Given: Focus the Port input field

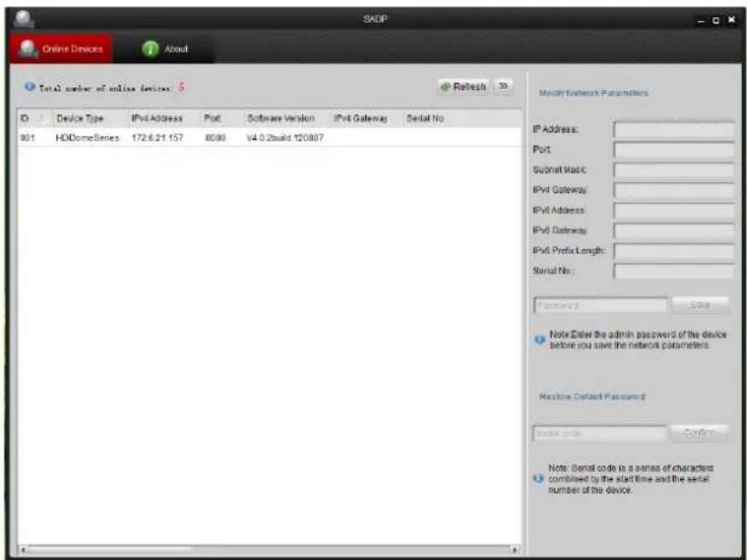Looking at the screenshot, I should point(673,150).
